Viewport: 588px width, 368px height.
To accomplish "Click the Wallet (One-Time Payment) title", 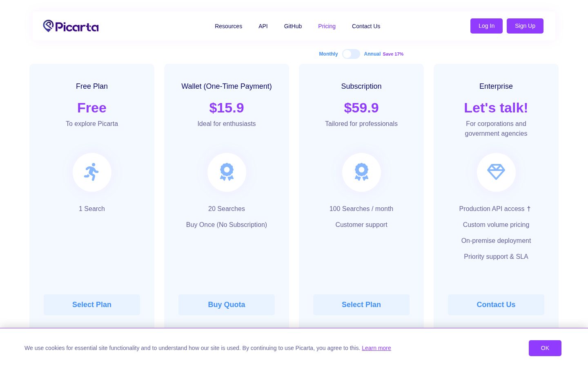I will [x=227, y=86].
